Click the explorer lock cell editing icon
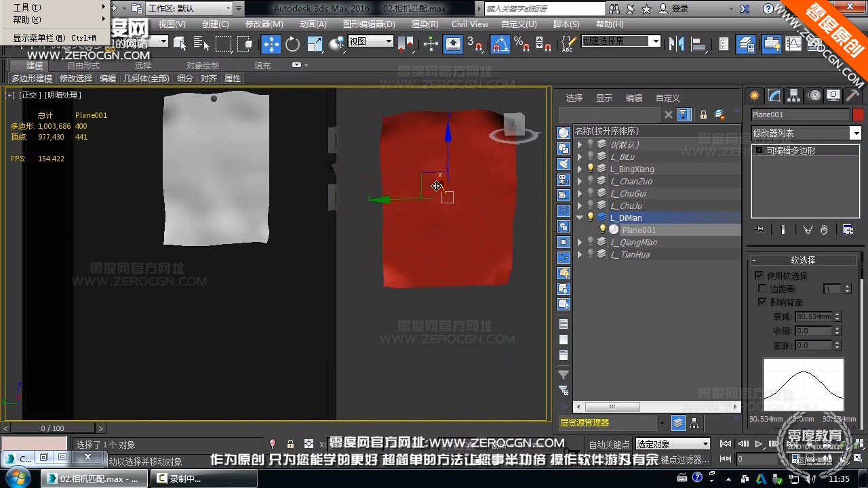 (x=703, y=115)
